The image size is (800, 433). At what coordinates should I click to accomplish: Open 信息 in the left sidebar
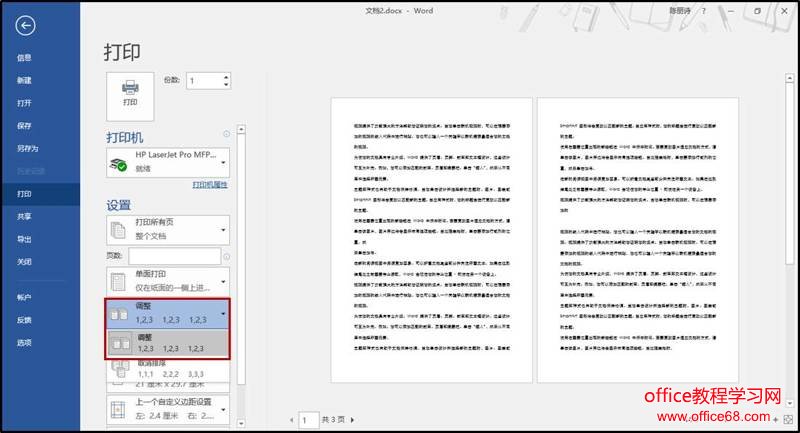tap(24, 58)
